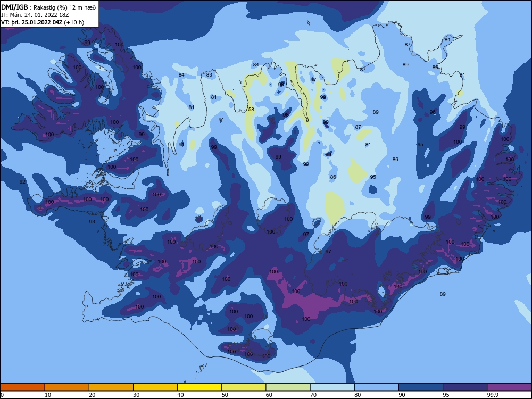Click the 'VT: þri. 25.01.2022 04Z (+10 h)' line
Viewport: 532px width, 399px height.
[x=43, y=22]
